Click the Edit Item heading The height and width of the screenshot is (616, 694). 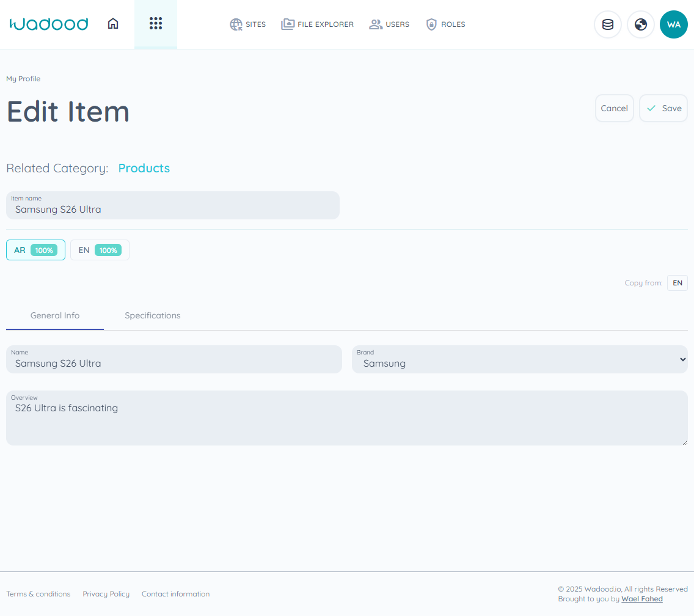68,112
